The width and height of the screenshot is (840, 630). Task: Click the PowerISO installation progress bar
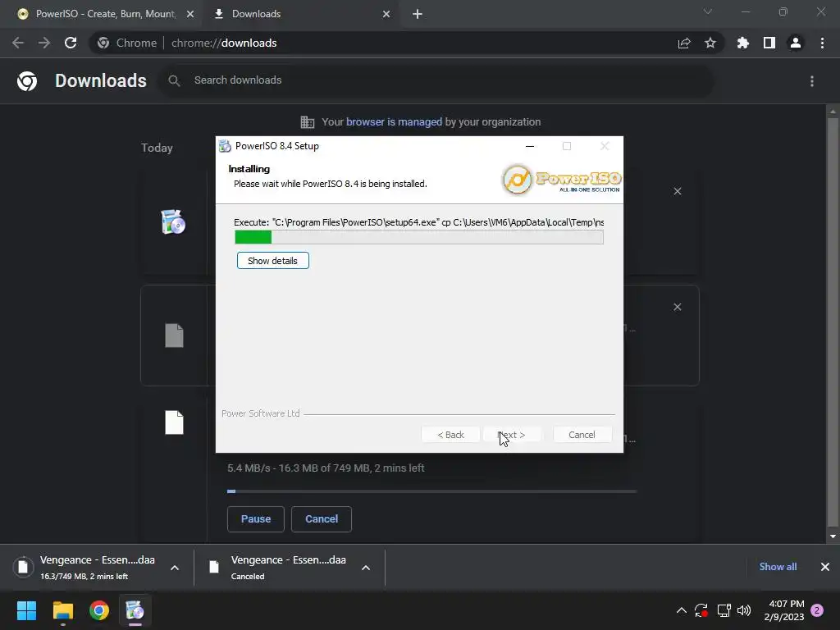(419, 237)
